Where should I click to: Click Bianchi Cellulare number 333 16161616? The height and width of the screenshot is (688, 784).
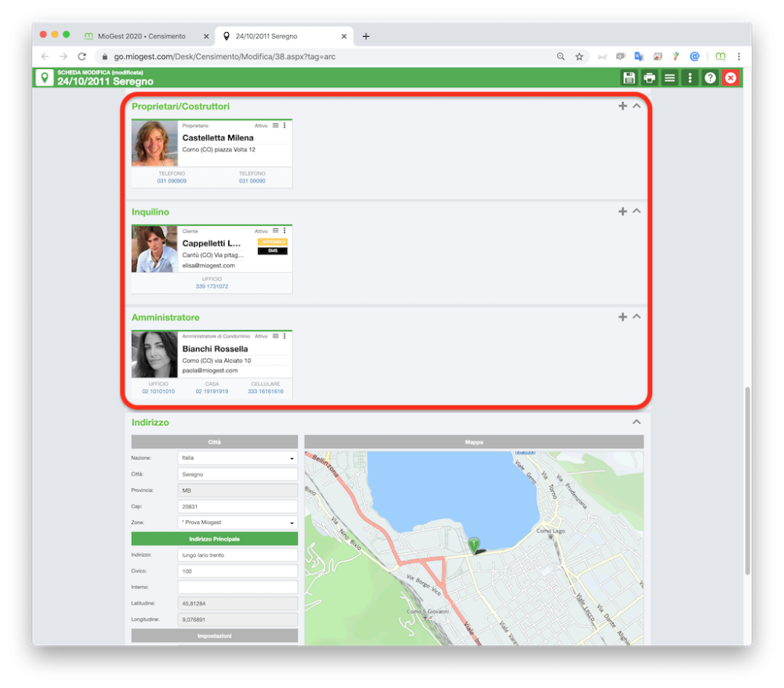pos(266,391)
